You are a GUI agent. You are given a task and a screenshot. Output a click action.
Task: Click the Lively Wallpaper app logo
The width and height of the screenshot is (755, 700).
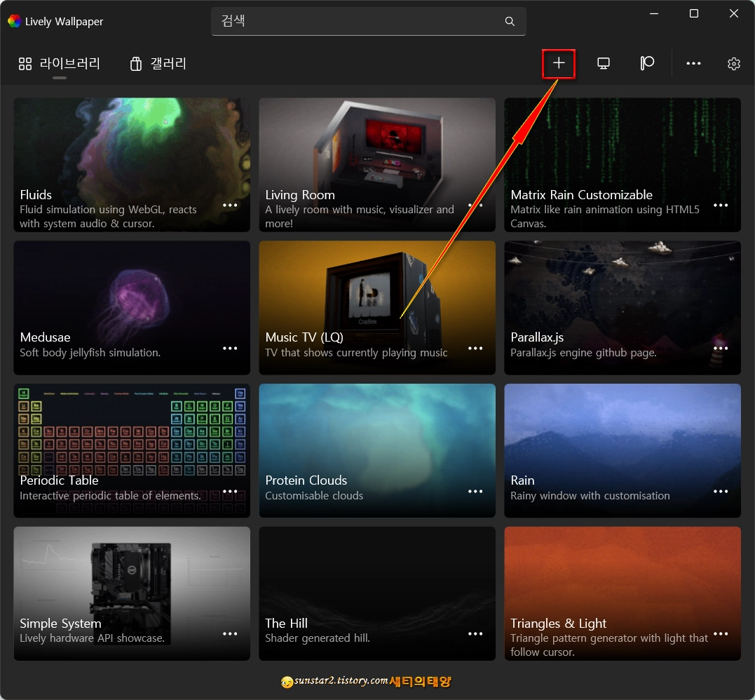click(15, 21)
